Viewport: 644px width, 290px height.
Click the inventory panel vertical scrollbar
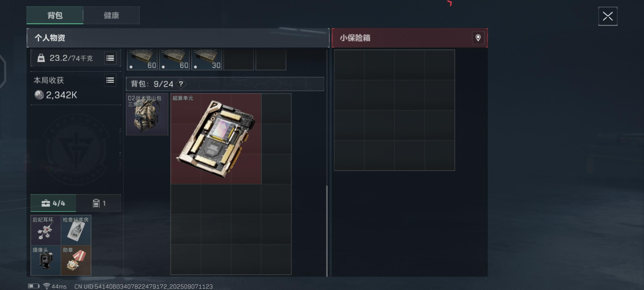[x=327, y=231]
